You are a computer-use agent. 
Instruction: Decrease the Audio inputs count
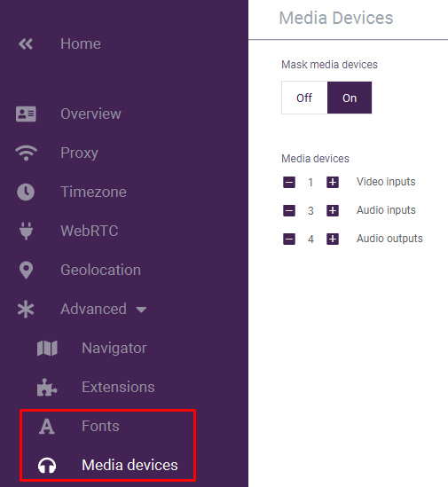tap(289, 210)
